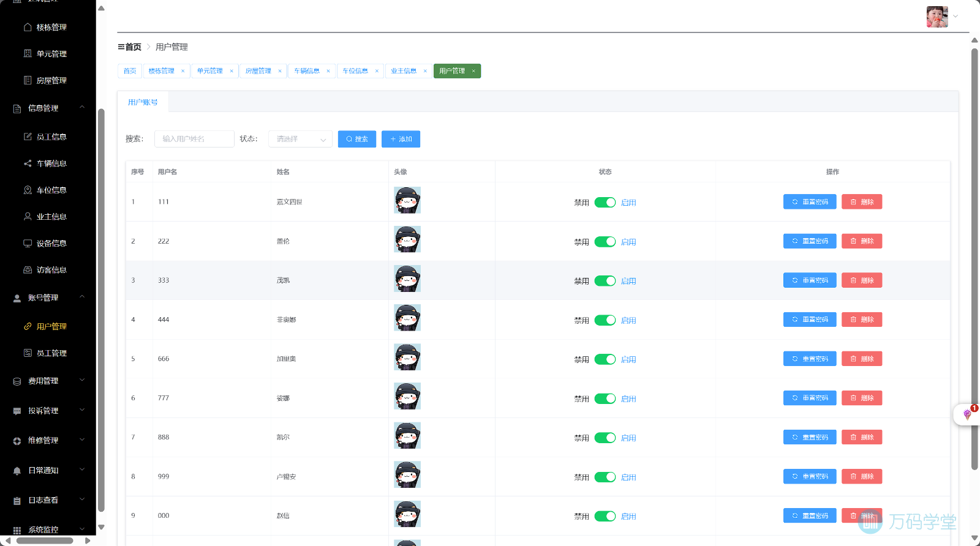
Task: Open avatar image for user 444
Action: 407,318
